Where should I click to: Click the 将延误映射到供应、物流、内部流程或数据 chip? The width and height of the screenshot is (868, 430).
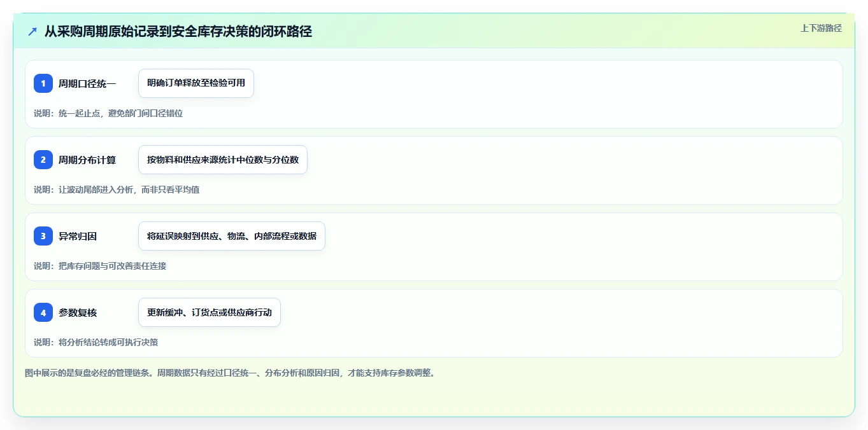232,236
